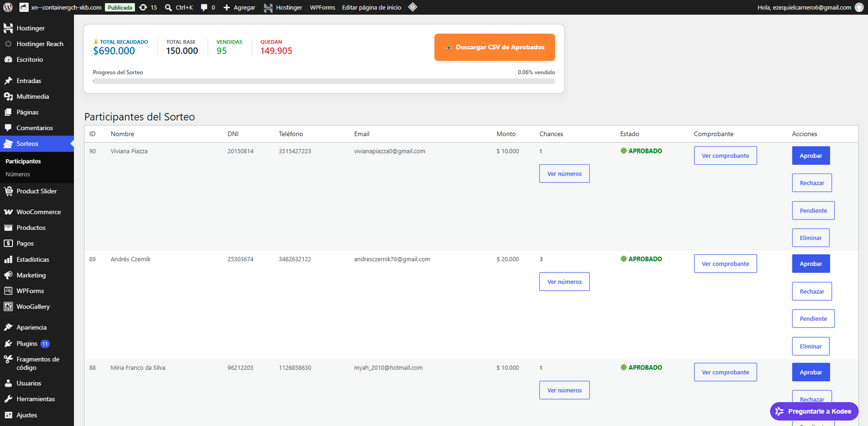Show numbers for Viviana Piazza
868x426 pixels.
[564, 173]
